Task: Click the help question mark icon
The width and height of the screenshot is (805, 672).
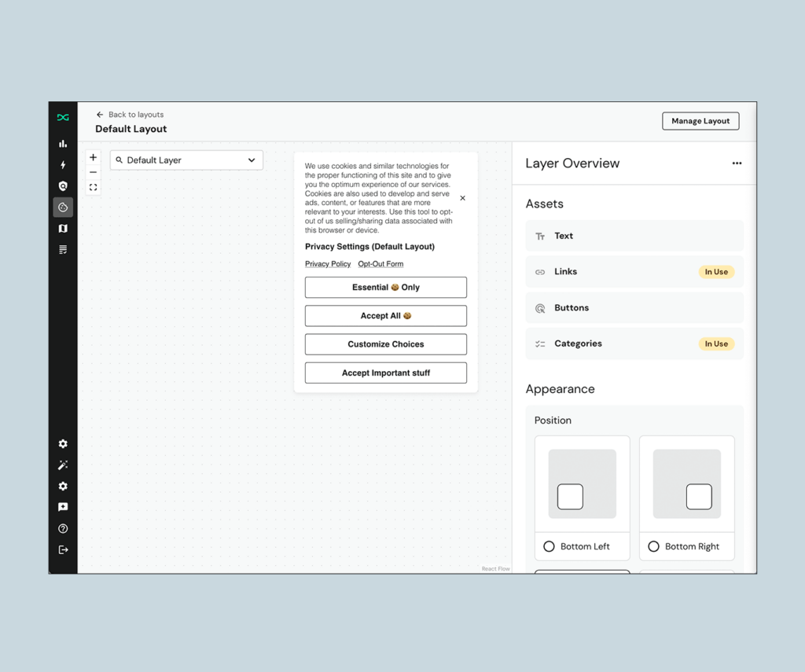Action: [x=63, y=527]
